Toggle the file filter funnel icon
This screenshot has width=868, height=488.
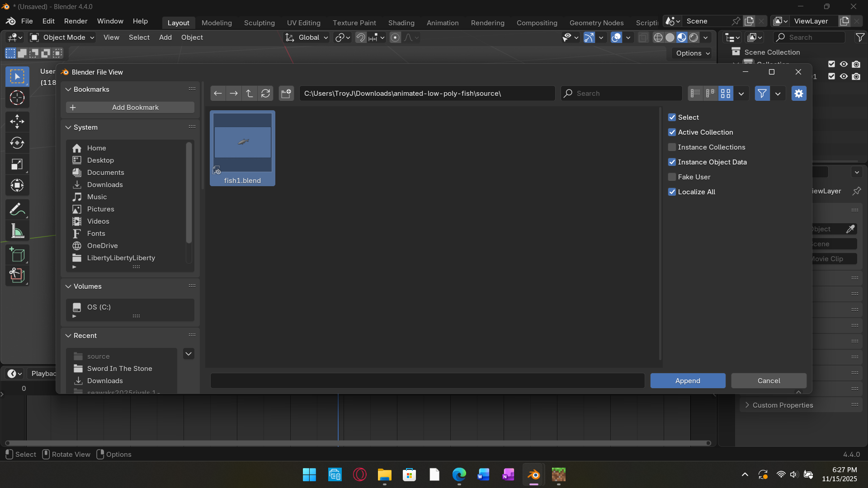pyautogui.click(x=762, y=94)
